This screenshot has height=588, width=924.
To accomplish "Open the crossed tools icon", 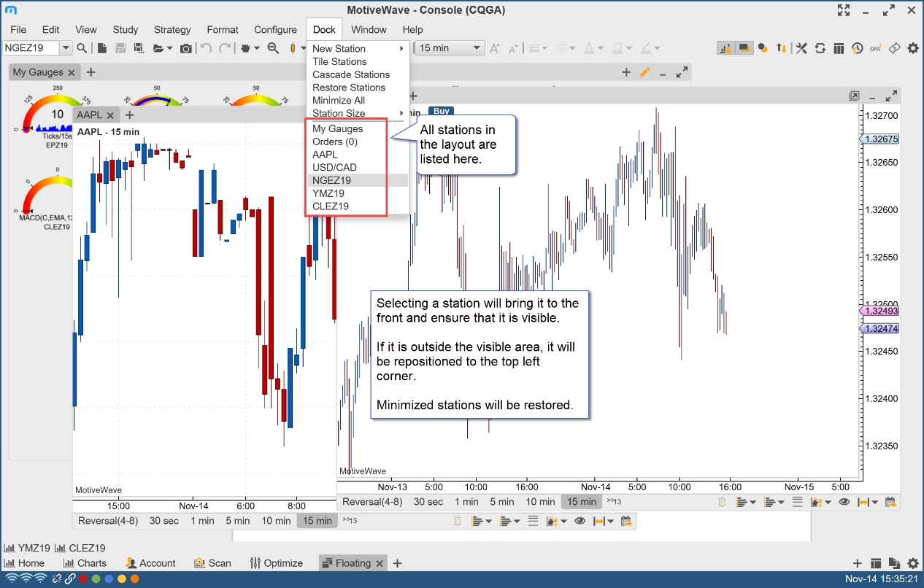I will pyautogui.click(x=801, y=48).
